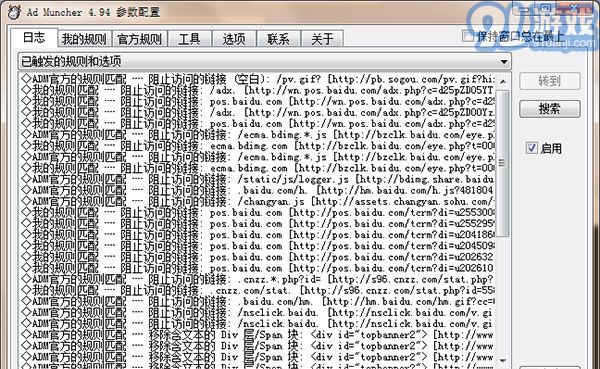600x369 pixels.
Task: Select log row .cnzz.com/stat. entry
Action: coord(258,290)
